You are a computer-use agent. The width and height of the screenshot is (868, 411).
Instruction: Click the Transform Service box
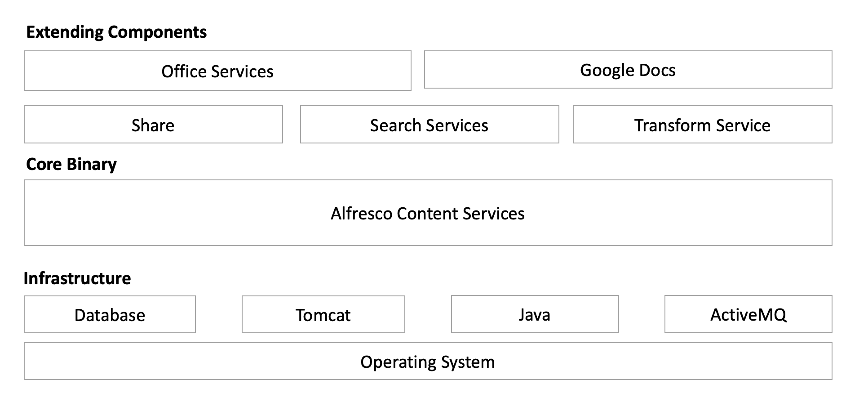[702, 125]
